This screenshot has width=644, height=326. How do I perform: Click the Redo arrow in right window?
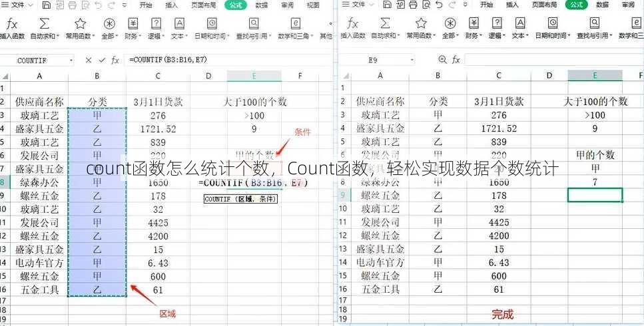coord(452,5)
